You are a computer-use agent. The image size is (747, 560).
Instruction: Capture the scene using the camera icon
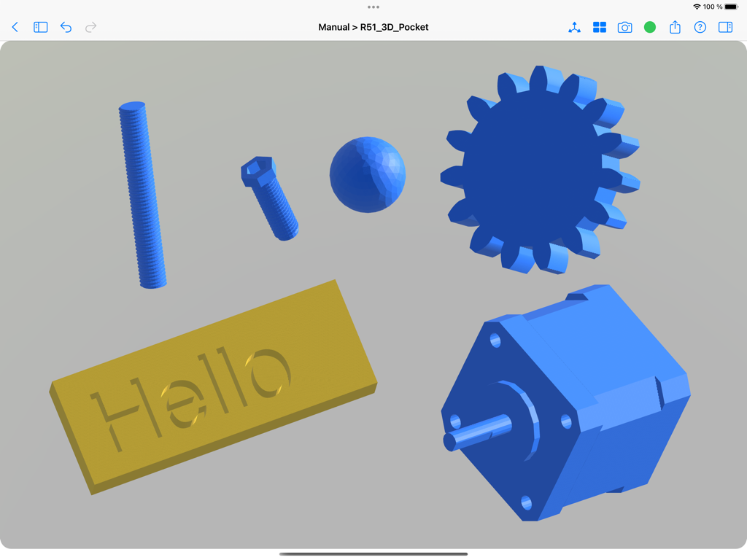pos(624,27)
